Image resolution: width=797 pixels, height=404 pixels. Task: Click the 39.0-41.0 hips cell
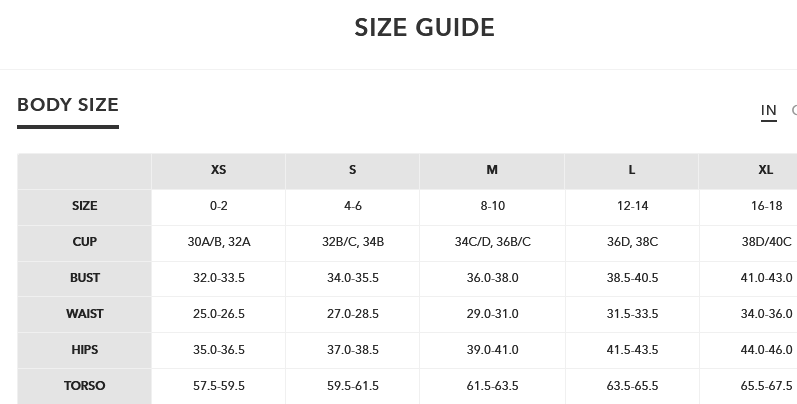click(492, 350)
